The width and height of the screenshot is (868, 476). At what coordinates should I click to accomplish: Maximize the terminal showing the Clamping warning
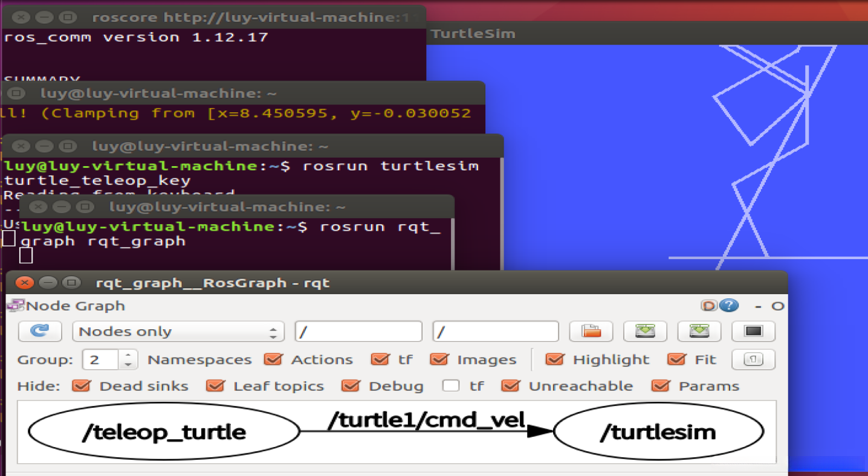(17, 94)
